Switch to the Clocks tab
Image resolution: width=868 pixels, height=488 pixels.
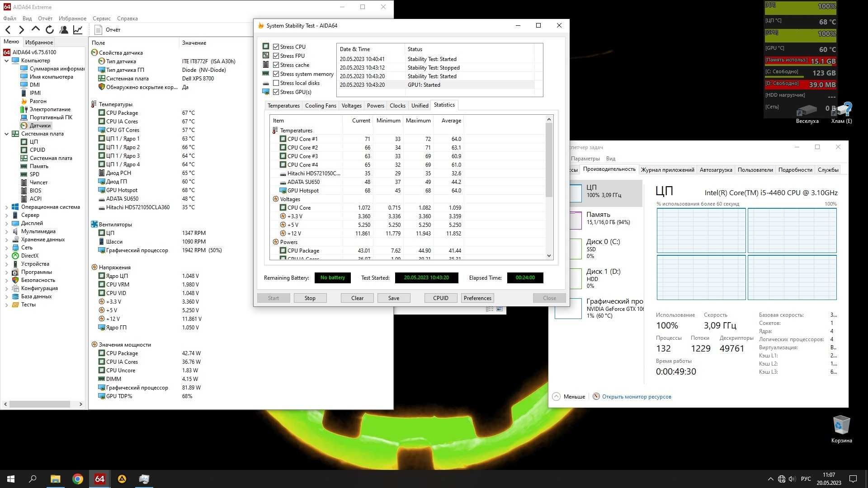tap(397, 106)
